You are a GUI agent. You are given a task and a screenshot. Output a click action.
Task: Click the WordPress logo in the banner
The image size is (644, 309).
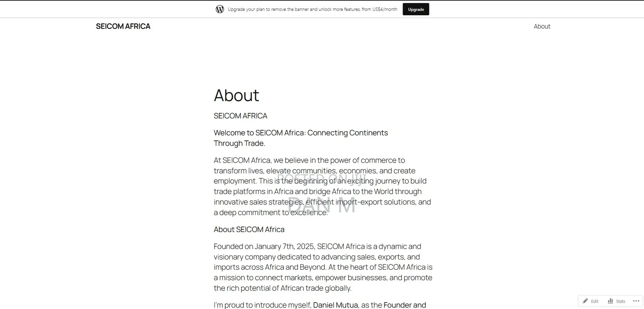click(220, 9)
